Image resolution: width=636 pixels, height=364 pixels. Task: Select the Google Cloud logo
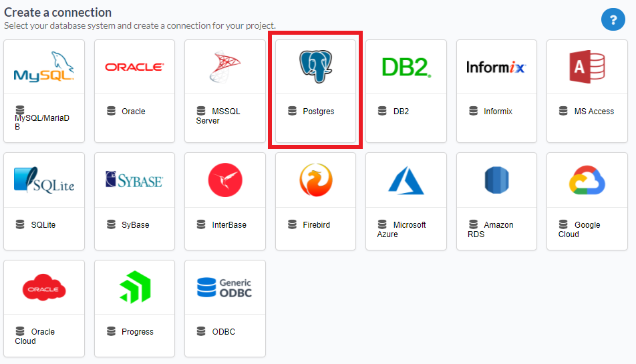[587, 180]
